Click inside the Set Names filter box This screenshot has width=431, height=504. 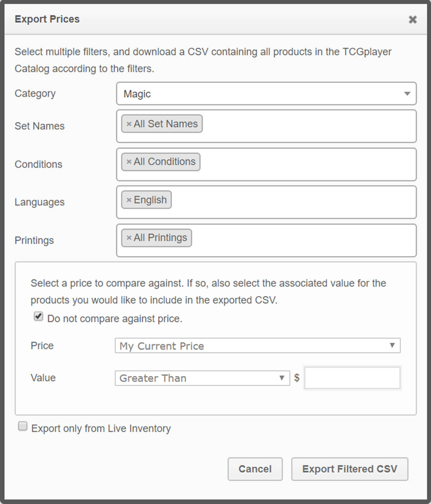click(x=266, y=126)
